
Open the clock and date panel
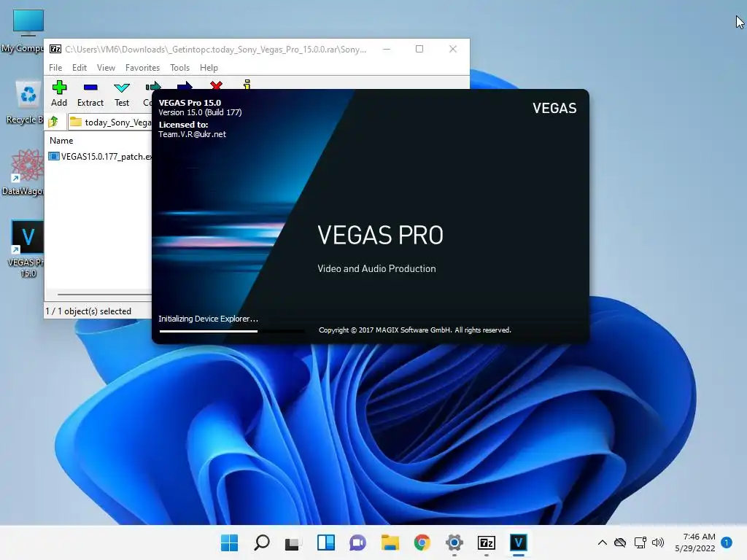[695, 542]
